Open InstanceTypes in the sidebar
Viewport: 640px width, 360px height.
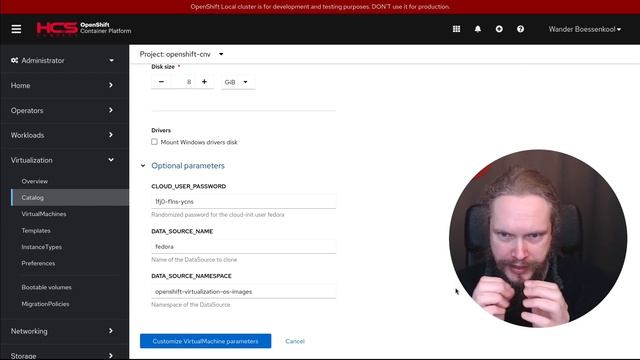[x=42, y=247]
